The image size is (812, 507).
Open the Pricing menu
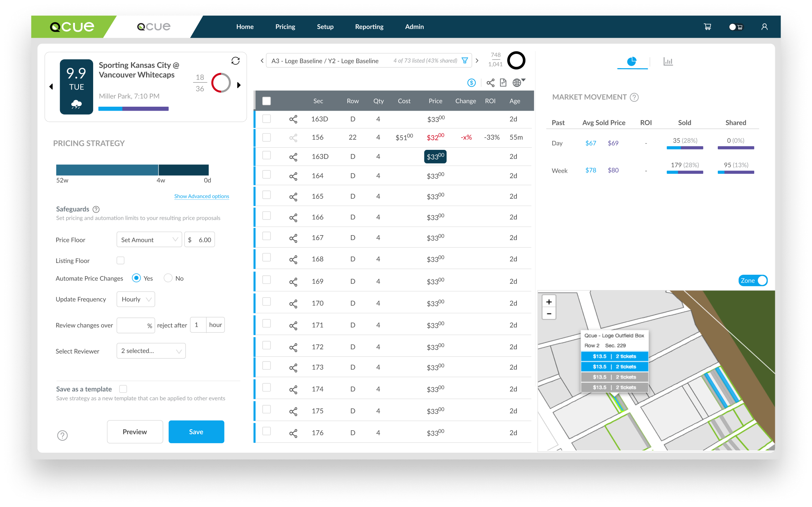pos(285,27)
